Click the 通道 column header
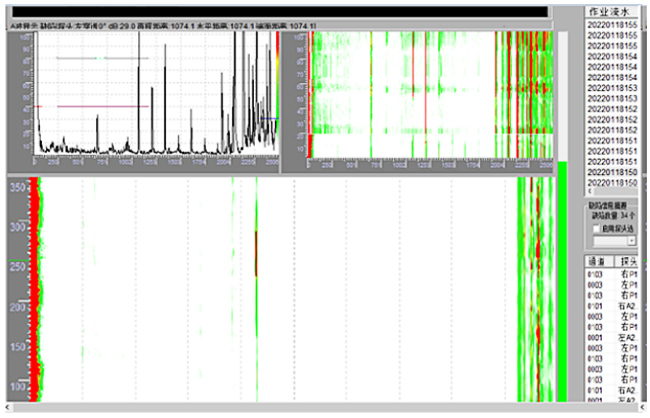Image resolution: width=650 pixels, height=418 pixels. tap(596, 260)
